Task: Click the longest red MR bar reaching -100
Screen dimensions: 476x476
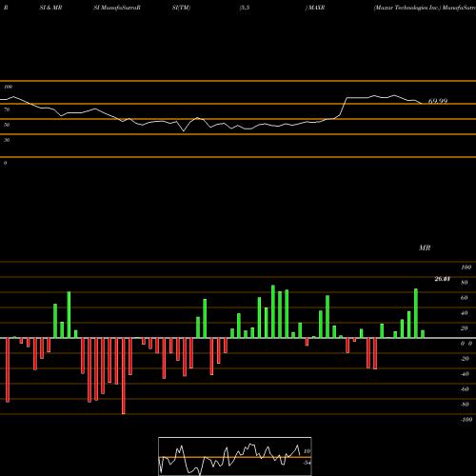Action: point(124,376)
